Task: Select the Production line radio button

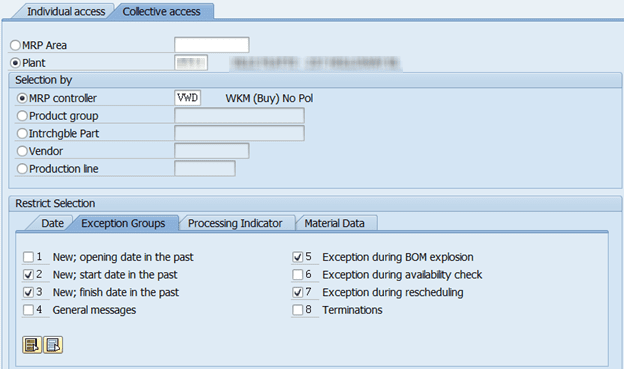Action: [22, 169]
